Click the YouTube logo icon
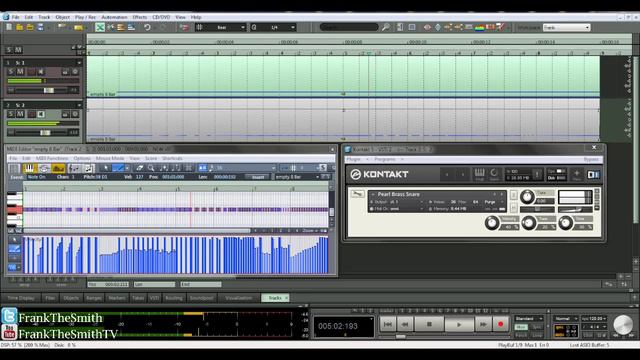640x360 pixels. coord(9,332)
